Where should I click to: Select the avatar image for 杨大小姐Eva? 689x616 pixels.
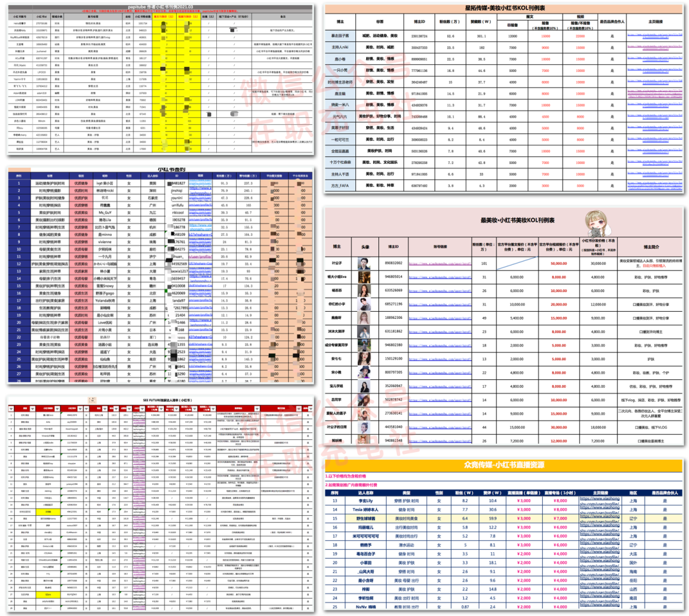pyautogui.click(x=364, y=277)
